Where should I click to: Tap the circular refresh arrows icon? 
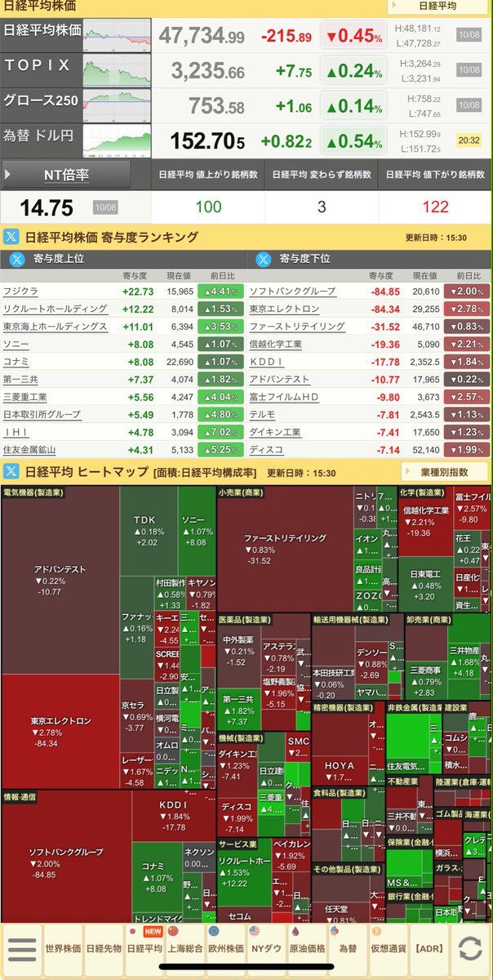pos(469,949)
